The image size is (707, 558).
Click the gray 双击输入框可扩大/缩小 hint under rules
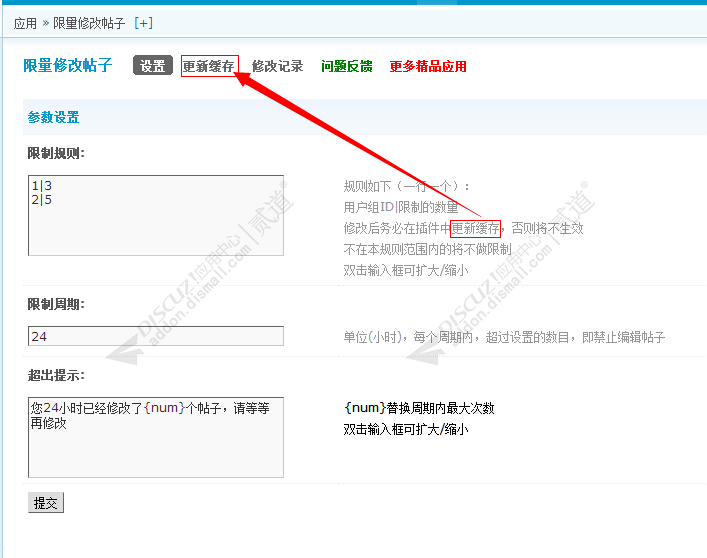406,270
